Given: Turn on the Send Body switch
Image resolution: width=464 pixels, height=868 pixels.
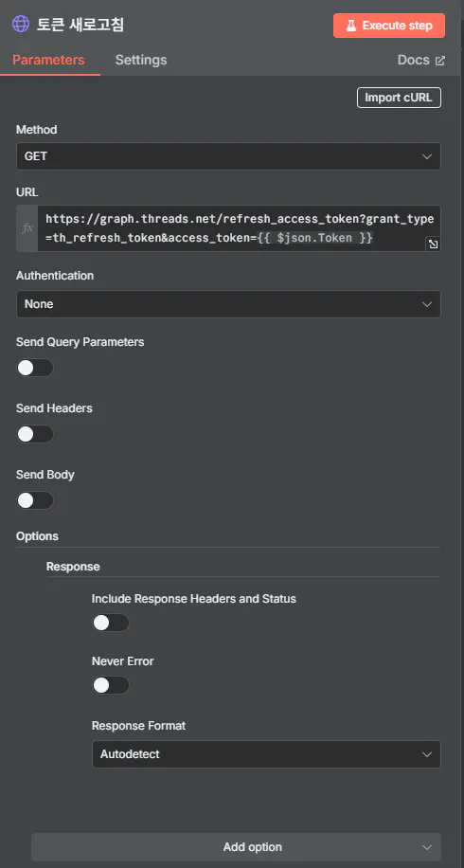Looking at the screenshot, I should click(35, 500).
